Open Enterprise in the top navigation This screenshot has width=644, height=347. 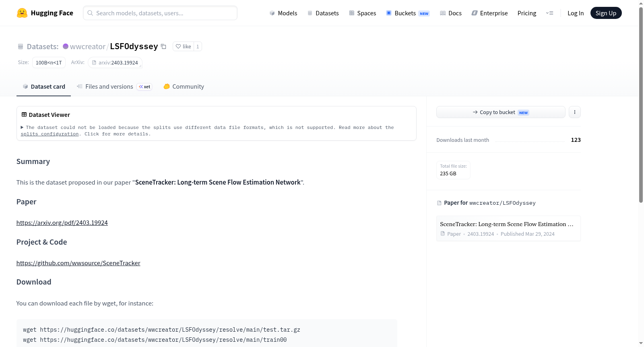489,13
